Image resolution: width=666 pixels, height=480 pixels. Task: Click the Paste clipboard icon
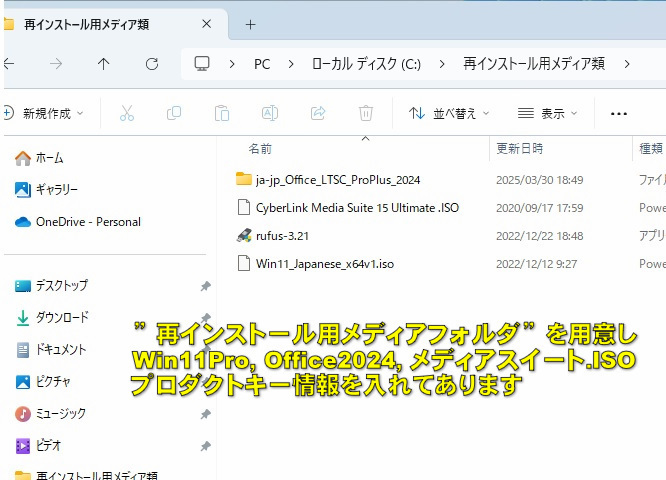pos(222,113)
